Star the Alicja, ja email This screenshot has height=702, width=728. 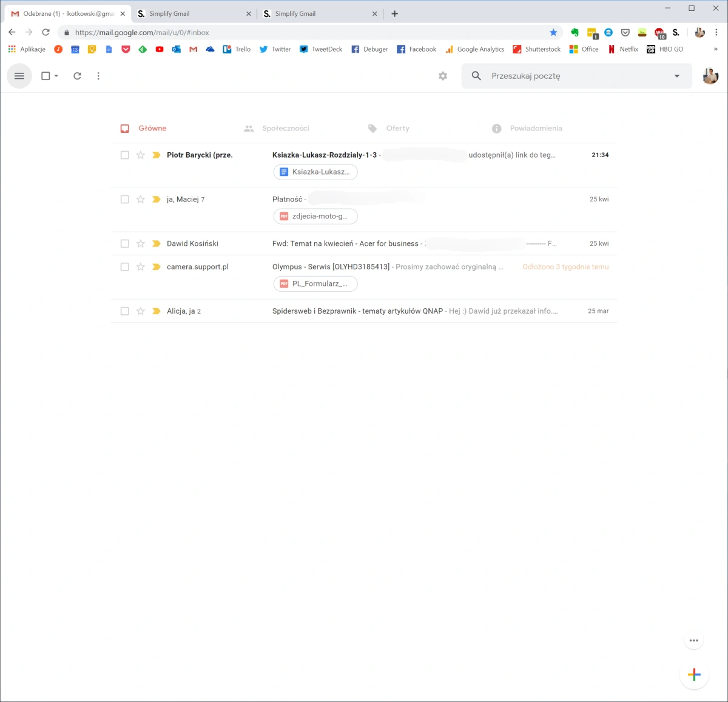[x=140, y=311]
